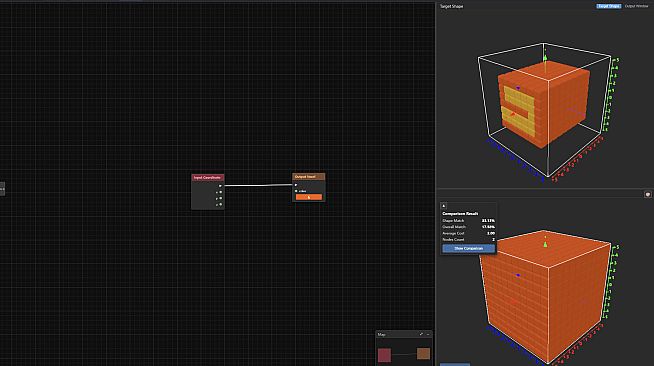654x366 pixels.
Task: Click the green Y-axis arrow in Target Shape view
Action: [x=545, y=58]
